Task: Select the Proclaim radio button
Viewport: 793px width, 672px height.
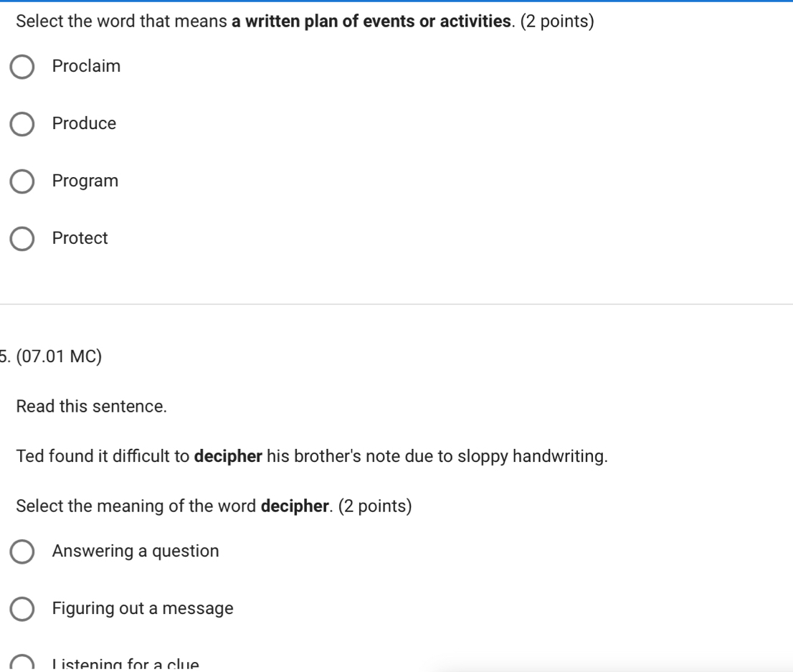Action: 22,67
